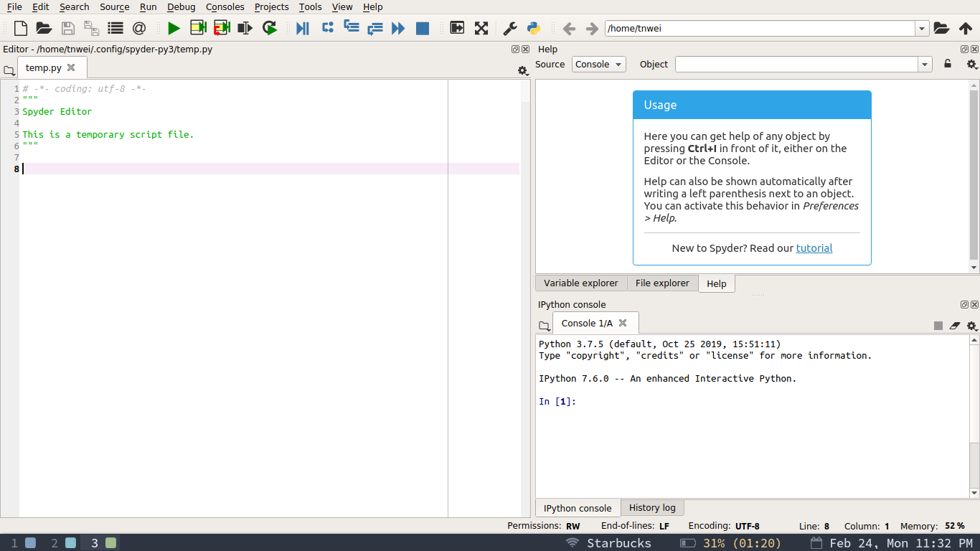Re-run the last script
Screen dimensions: 980x551
(x=269, y=29)
